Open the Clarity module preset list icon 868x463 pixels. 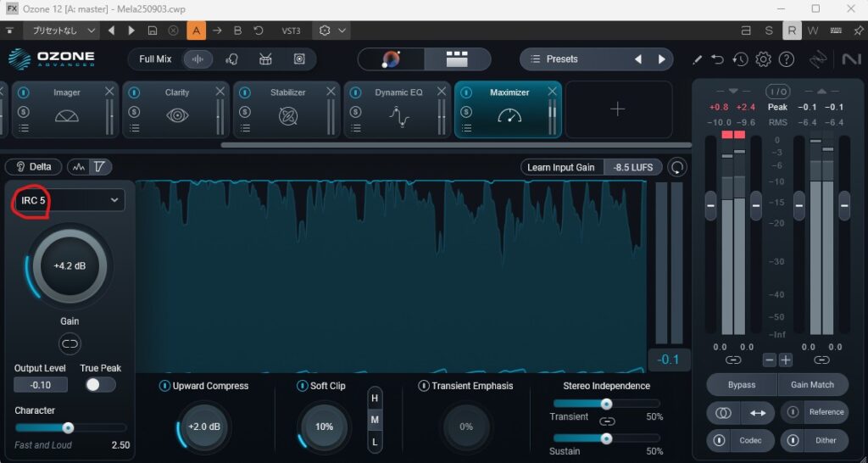tap(135, 129)
